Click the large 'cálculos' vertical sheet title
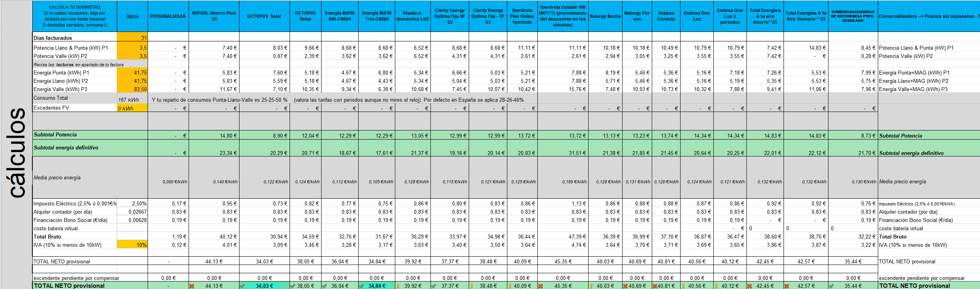This screenshot has height=289, width=980. coord(17,153)
